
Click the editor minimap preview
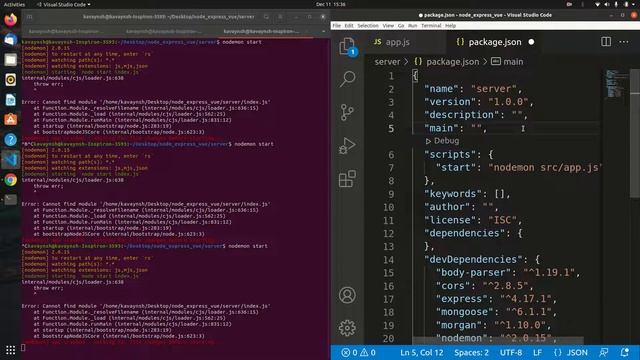(616, 84)
